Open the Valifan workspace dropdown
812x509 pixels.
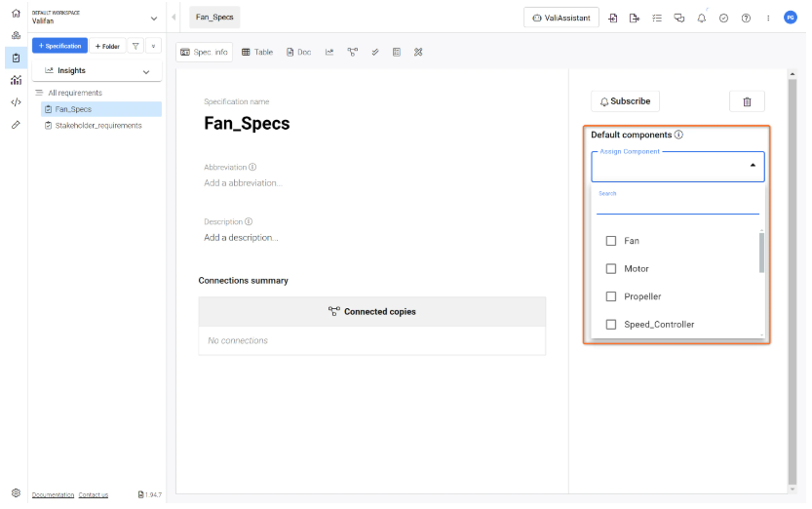(153, 18)
